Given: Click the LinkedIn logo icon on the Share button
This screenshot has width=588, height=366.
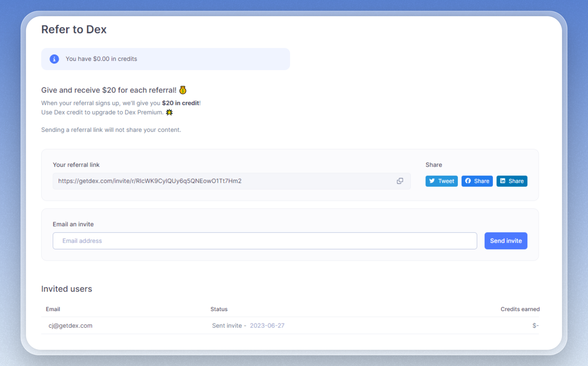Looking at the screenshot, I should point(503,181).
